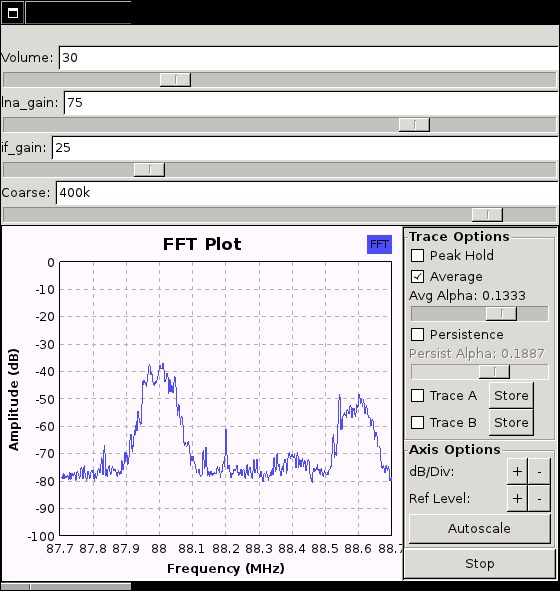This screenshot has width=560, height=591.
Task: Uncheck the Average checkbox
Action: click(x=417, y=276)
